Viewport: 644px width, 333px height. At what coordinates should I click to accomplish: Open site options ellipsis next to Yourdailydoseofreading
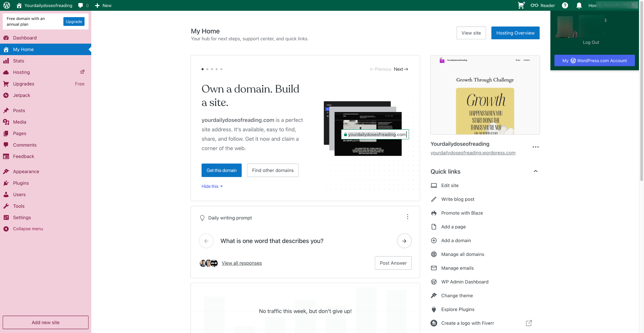(535, 147)
